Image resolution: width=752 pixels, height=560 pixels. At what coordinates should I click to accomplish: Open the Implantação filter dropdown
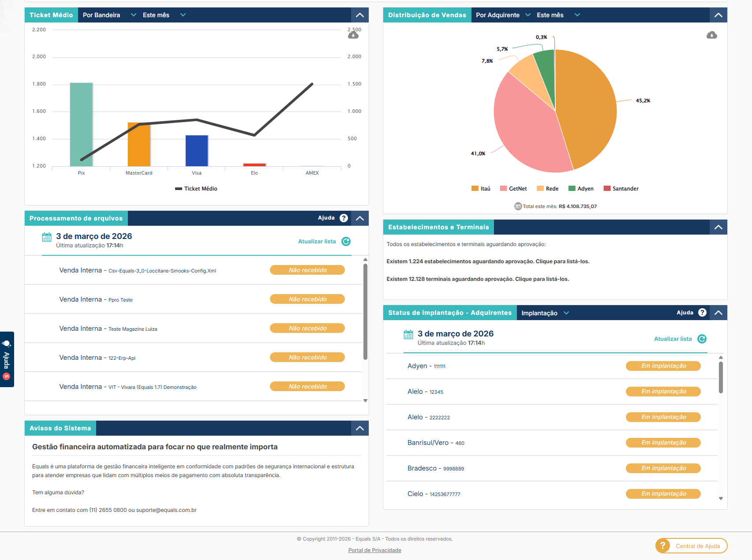click(x=545, y=313)
